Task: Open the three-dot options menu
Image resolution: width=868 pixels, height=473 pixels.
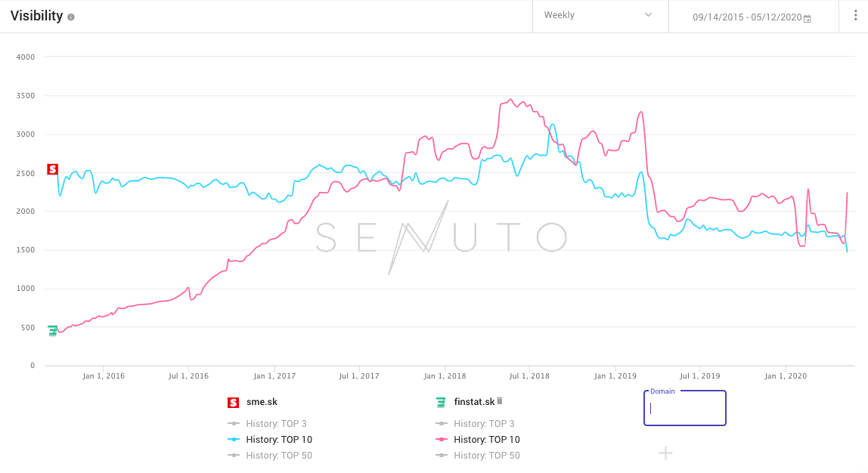Action: (855, 16)
